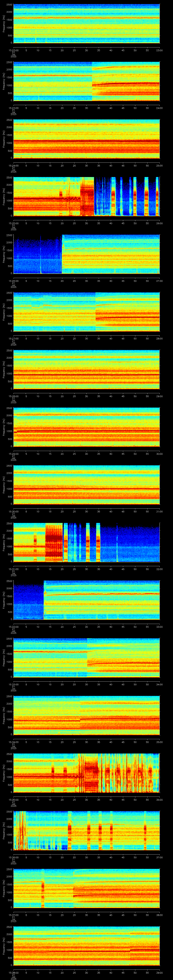
Task: Select the 27:00 end-of-axis label
Action: click(159, 281)
